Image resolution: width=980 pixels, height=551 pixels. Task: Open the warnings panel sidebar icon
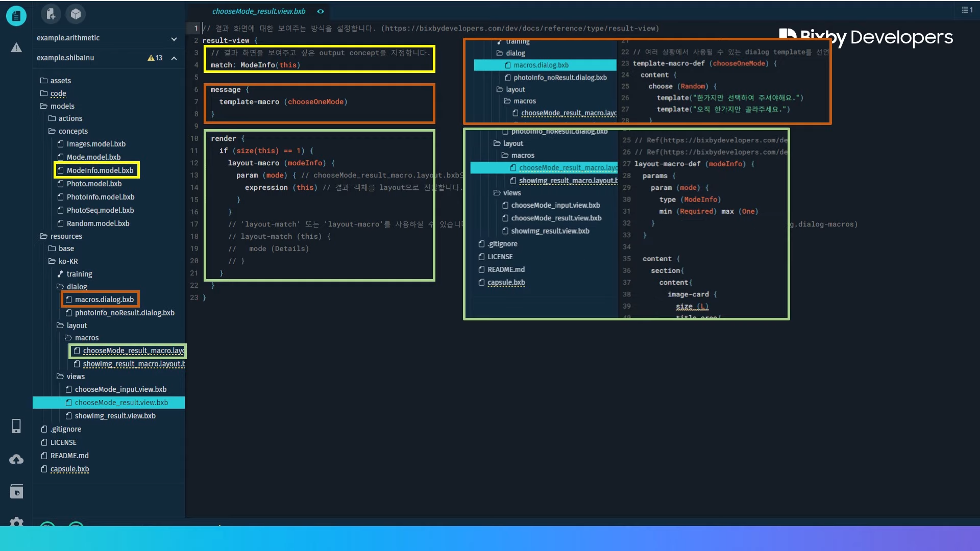[16, 48]
